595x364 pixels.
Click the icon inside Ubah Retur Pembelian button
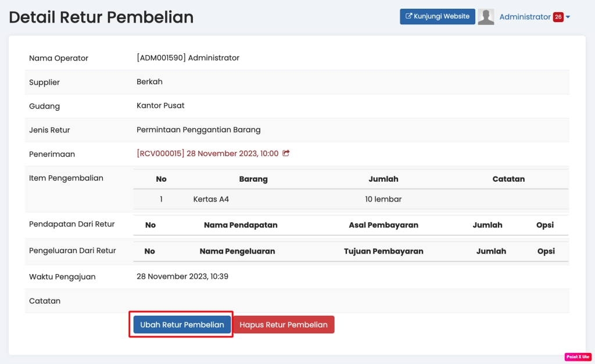[181, 325]
